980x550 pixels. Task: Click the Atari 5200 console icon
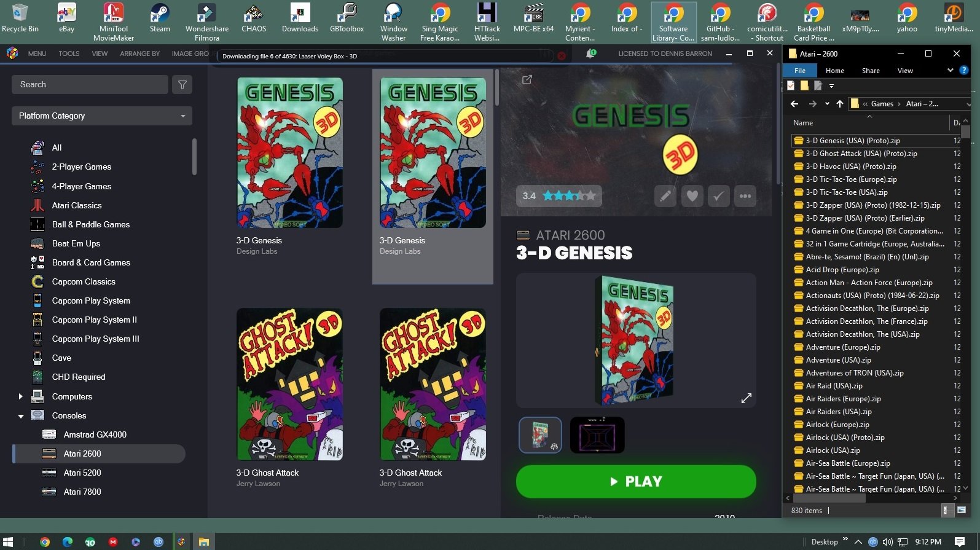pos(49,473)
